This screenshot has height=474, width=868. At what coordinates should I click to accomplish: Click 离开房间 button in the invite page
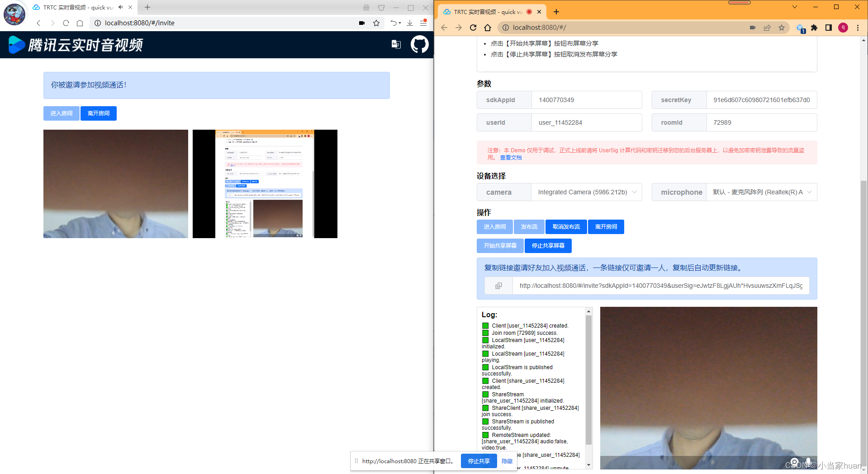coord(99,113)
